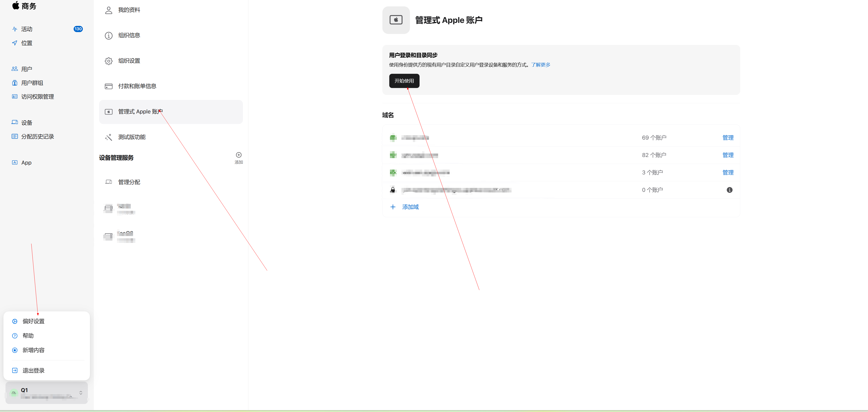Select 管理式 Apple 账户 settings item
The image size is (868, 412).
[171, 112]
